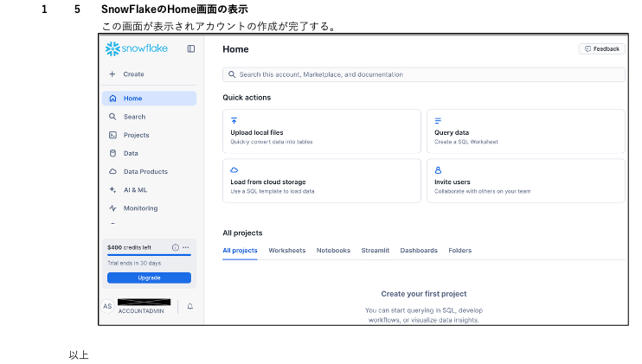Click the trial credits progress bar
The height and width of the screenshot is (364, 642).
point(149,255)
